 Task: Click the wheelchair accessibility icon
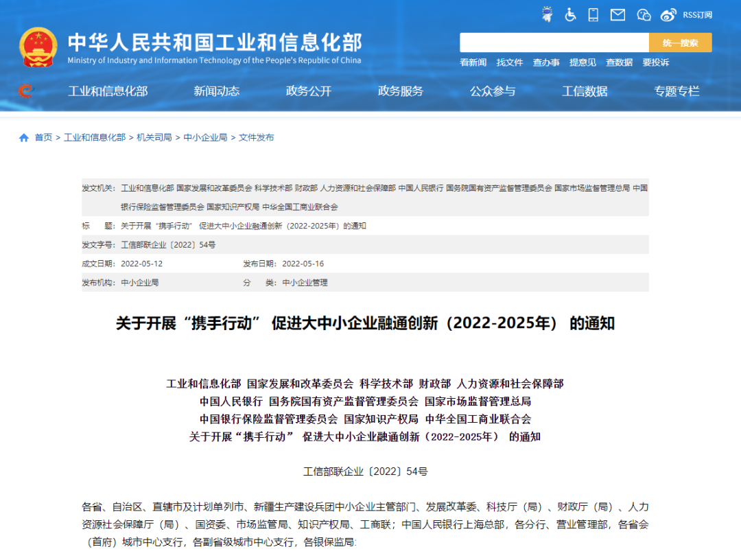coord(570,14)
